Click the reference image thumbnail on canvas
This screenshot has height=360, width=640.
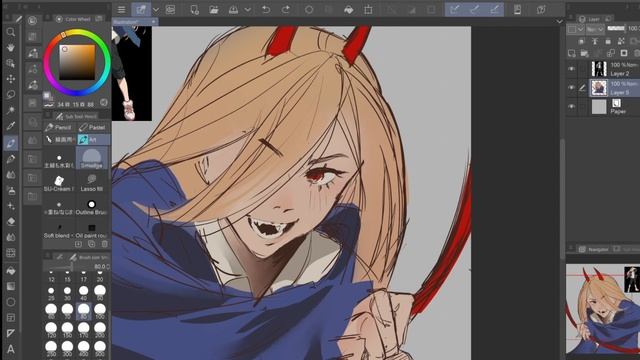click(132, 73)
